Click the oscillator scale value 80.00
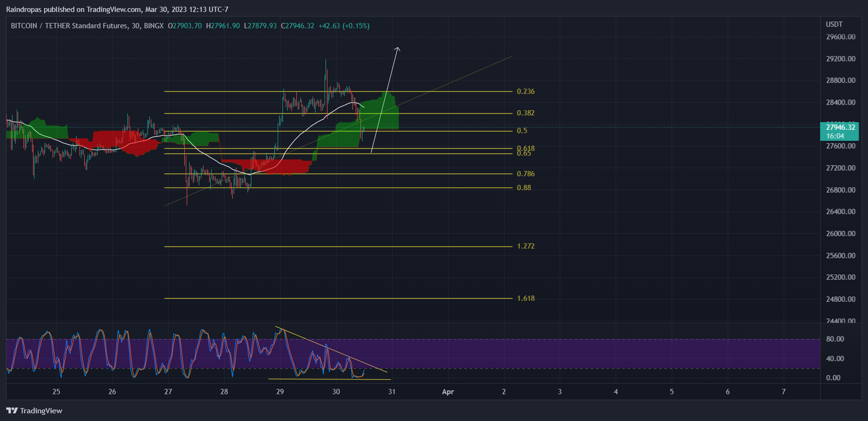 (x=835, y=339)
